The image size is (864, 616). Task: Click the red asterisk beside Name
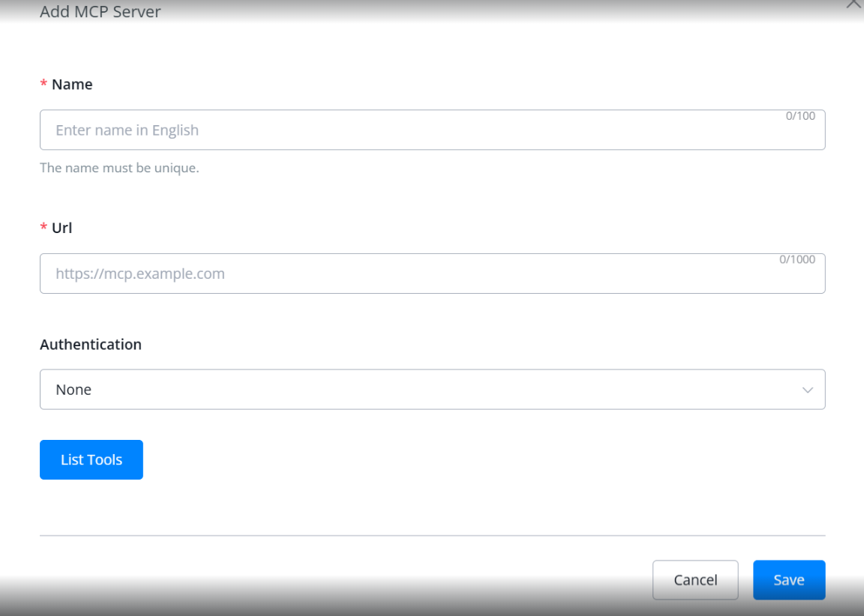43,85
